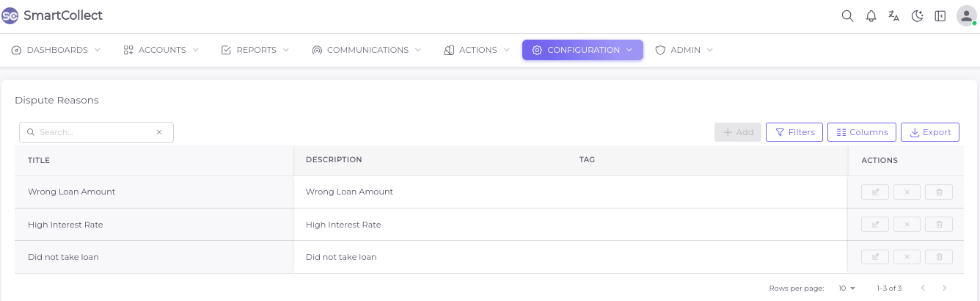This screenshot has height=301, width=980.
Task: Open the user profile avatar
Action: pos(966,16)
